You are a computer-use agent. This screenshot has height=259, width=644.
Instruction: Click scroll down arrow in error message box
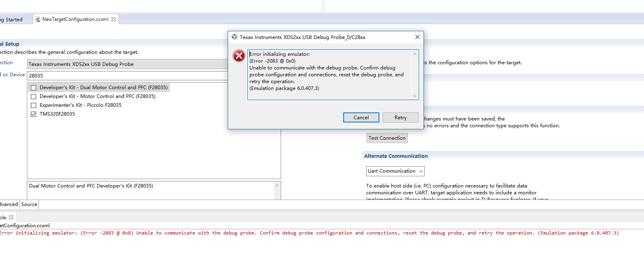coord(415,96)
